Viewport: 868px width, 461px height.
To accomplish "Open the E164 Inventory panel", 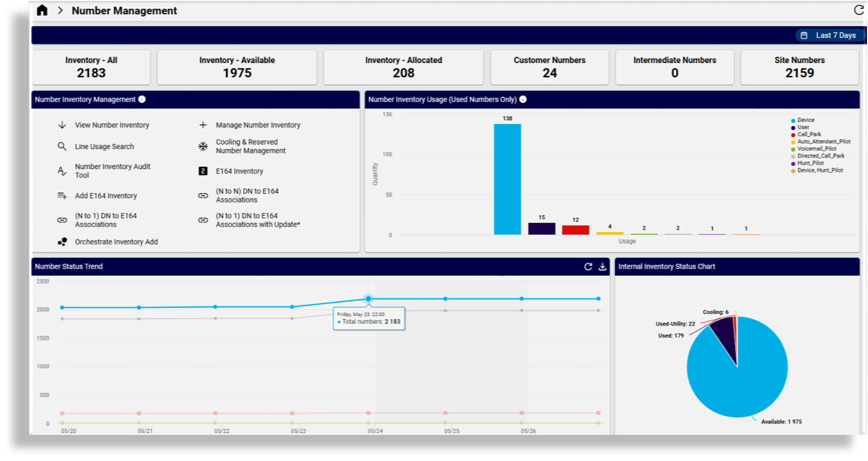I will 238,171.
